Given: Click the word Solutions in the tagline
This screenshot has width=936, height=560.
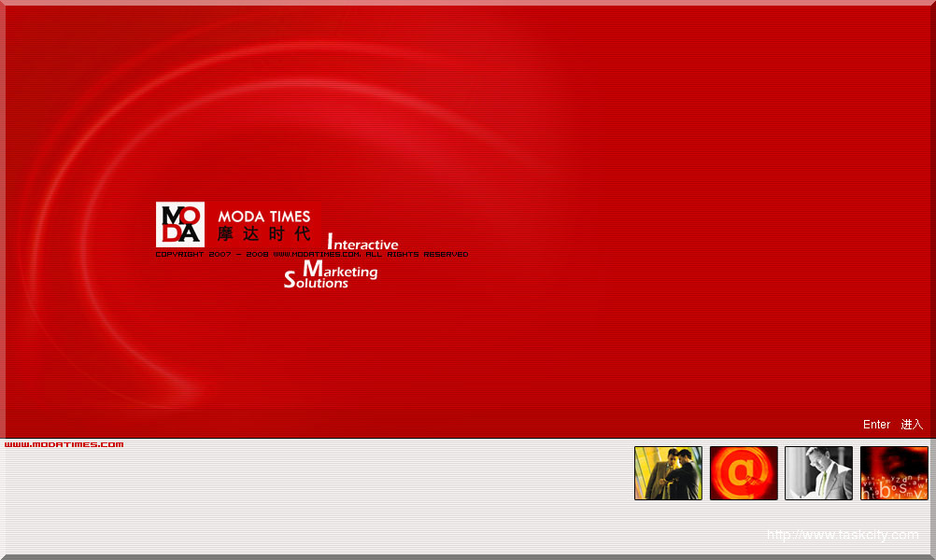Looking at the screenshot, I should click(x=319, y=283).
